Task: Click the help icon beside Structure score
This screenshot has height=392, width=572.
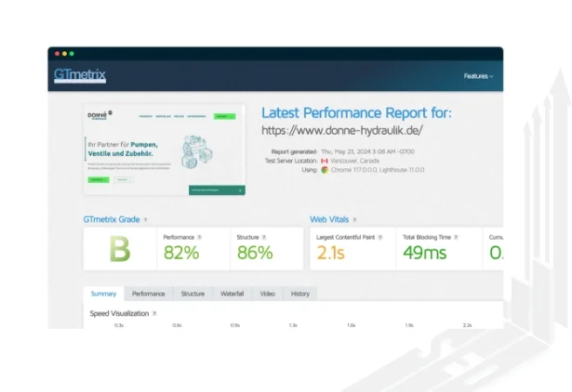Action: point(264,238)
